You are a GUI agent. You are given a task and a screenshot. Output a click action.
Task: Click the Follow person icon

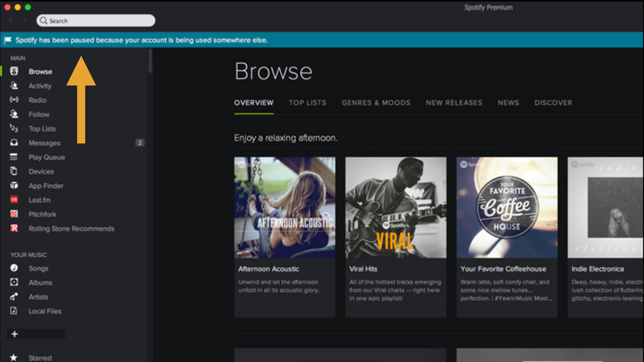(x=14, y=114)
